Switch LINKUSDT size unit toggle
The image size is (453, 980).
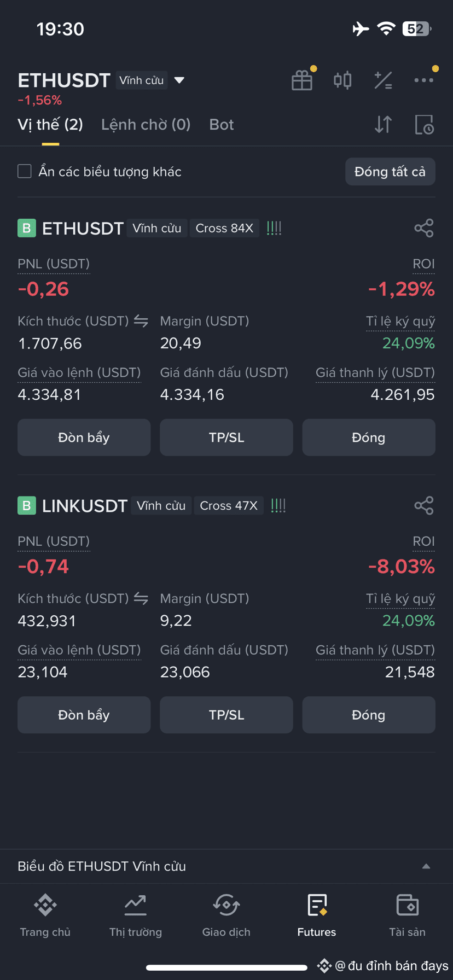[x=141, y=598]
